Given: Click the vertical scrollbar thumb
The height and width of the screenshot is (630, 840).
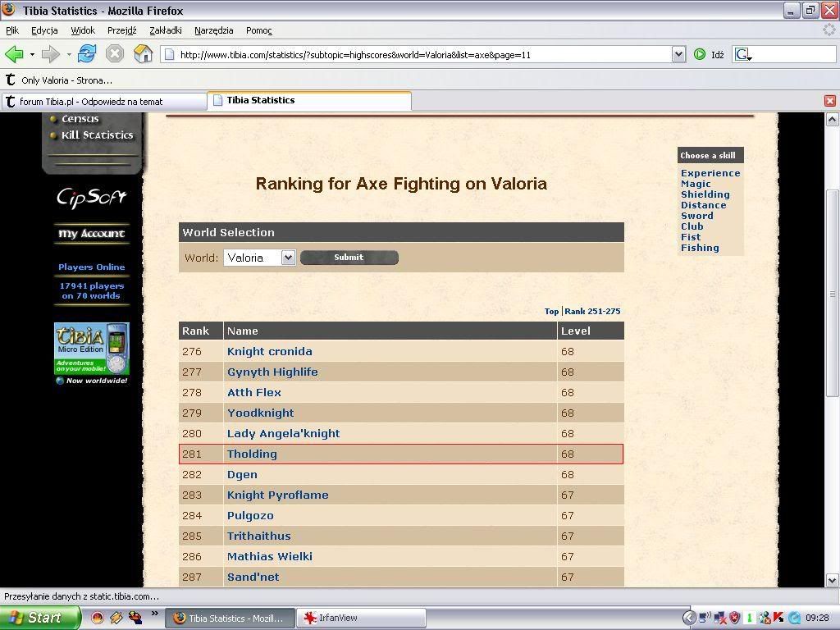Looking at the screenshot, I should click(x=832, y=294).
